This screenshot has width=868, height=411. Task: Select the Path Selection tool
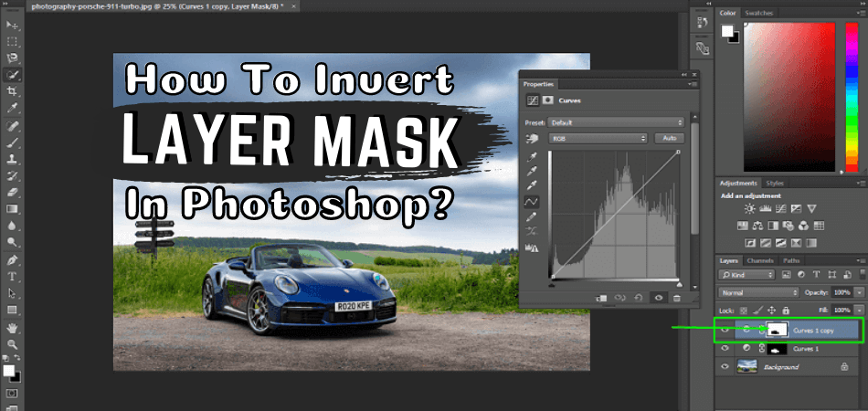[12, 293]
